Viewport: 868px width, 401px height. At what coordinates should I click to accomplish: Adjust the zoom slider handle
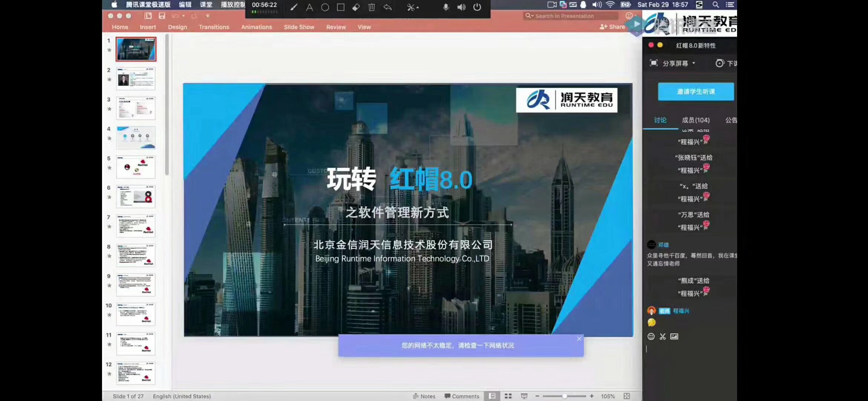565,396
